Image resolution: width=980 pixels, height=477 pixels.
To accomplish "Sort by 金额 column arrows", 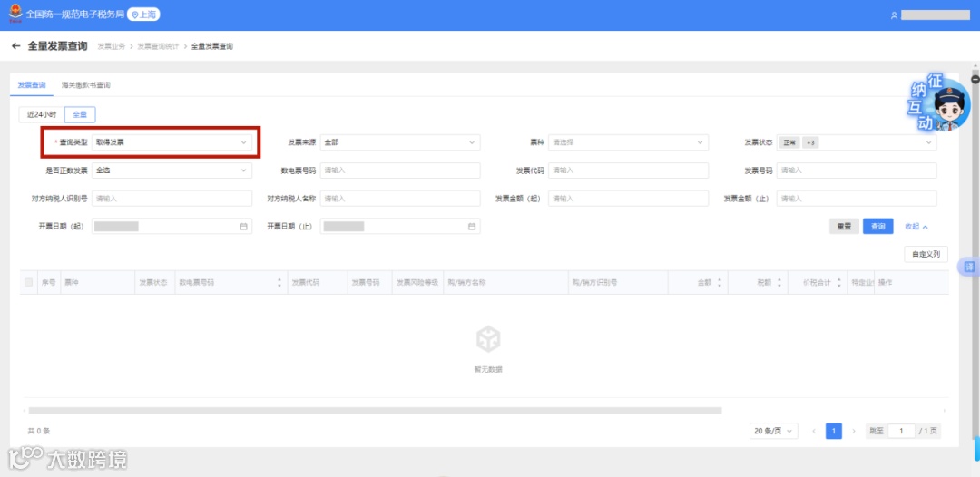I will (x=720, y=283).
